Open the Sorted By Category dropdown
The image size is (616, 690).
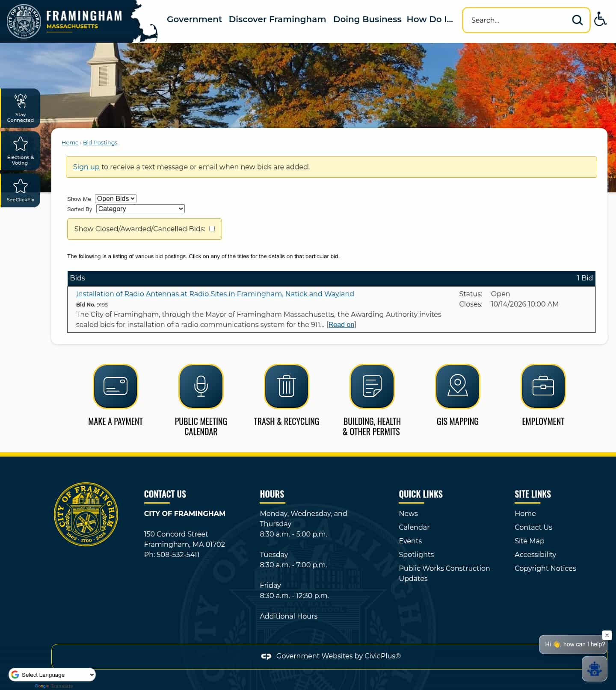click(x=140, y=209)
